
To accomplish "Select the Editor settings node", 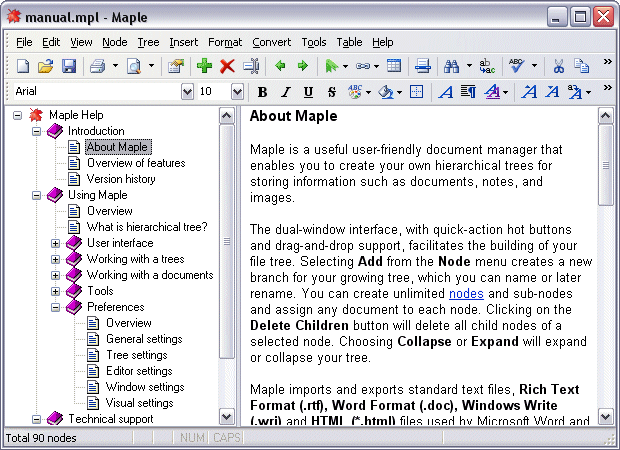I will pyautogui.click(x=139, y=371).
